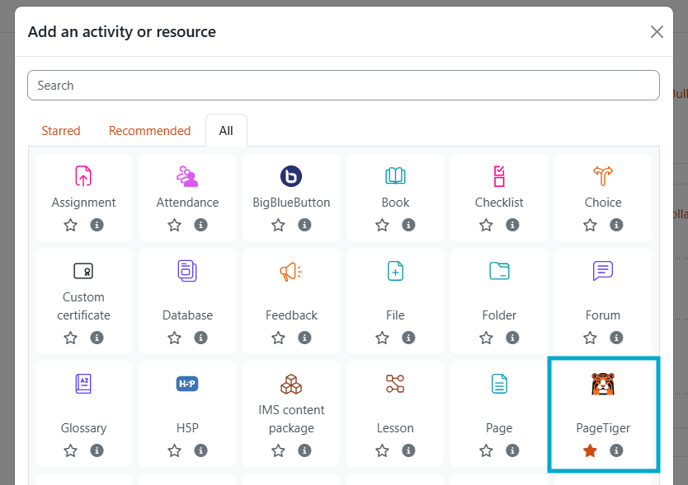Select the PageTiger tiger icon
This screenshot has width=688, height=485.
603,384
